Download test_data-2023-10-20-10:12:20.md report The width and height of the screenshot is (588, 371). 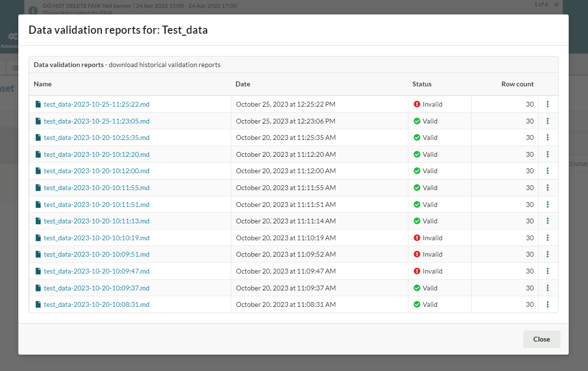pos(97,154)
